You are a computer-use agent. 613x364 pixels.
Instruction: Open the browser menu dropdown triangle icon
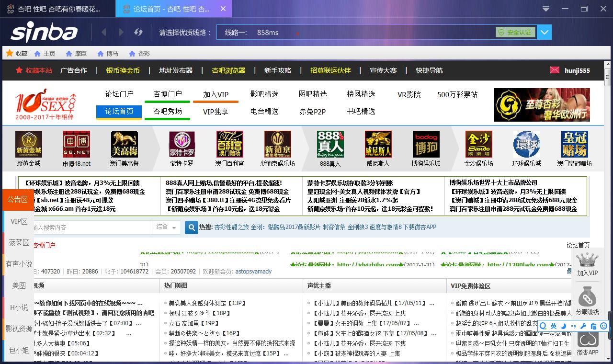(546, 9)
